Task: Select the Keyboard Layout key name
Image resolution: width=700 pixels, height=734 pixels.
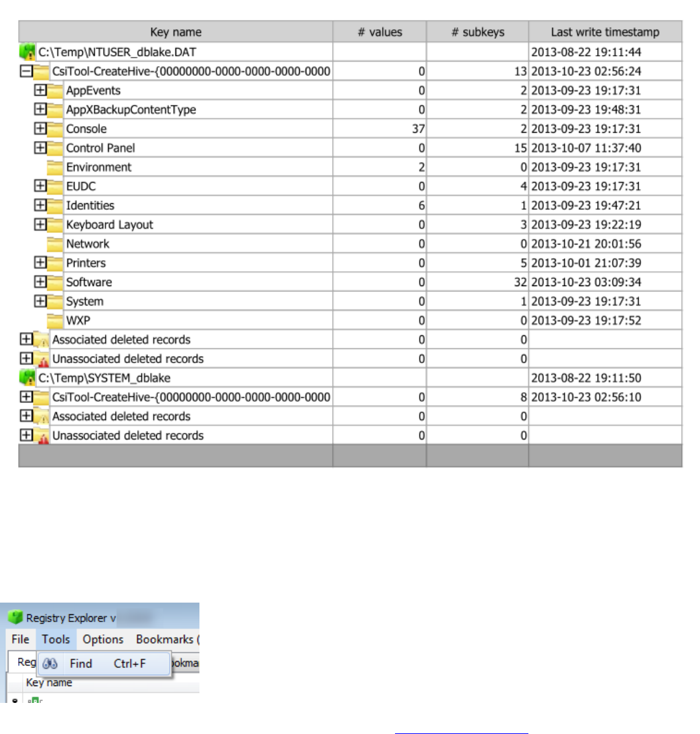Action: point(109,225)
